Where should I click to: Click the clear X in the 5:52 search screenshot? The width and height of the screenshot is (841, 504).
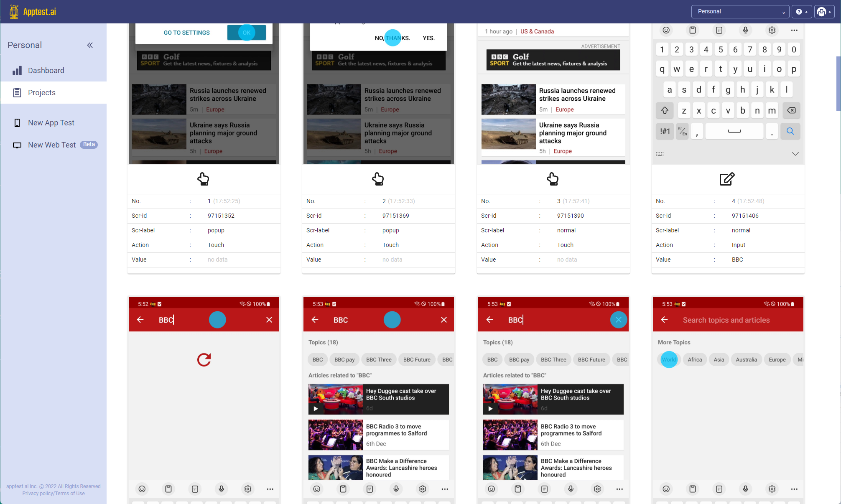coord(269,320)
